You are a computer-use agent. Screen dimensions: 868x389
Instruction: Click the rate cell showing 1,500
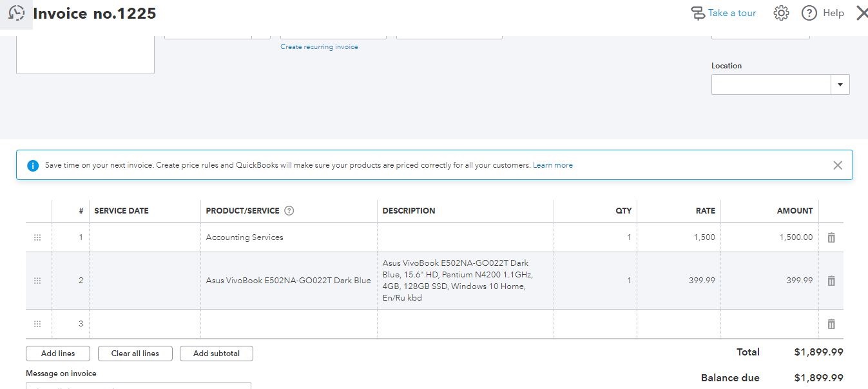[679, 237]
